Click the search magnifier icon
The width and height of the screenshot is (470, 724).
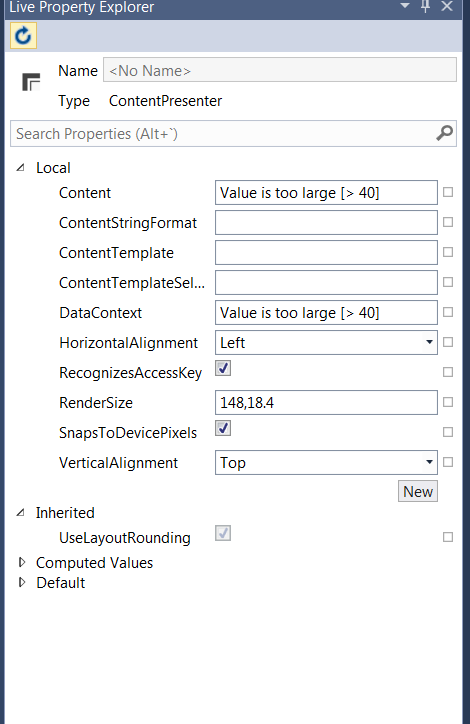(x=444, y=133)
